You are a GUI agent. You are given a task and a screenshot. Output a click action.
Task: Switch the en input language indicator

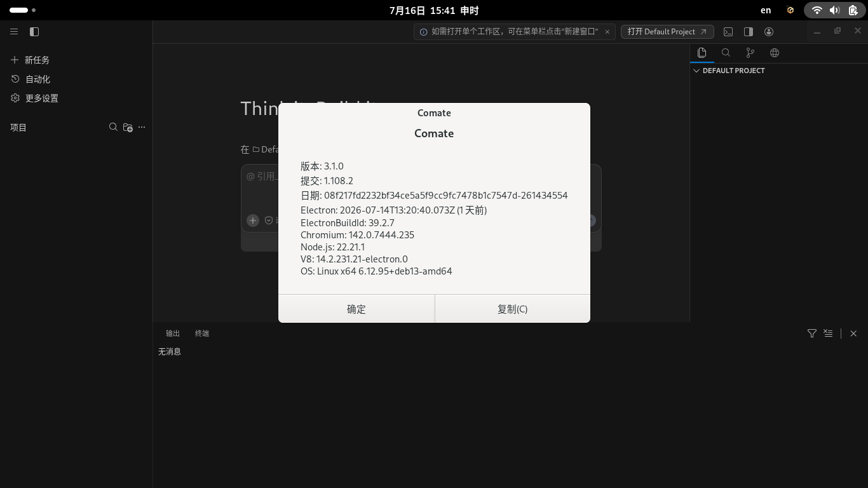[x=766, y=10]
